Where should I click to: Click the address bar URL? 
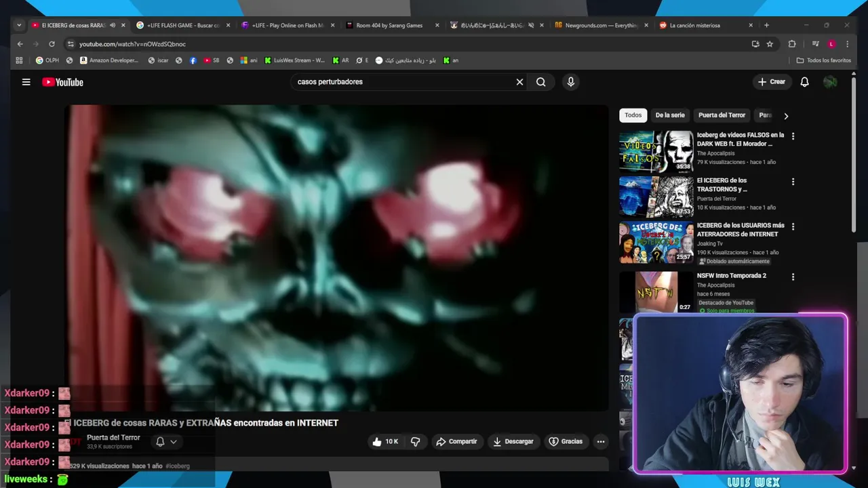point(132,44)
